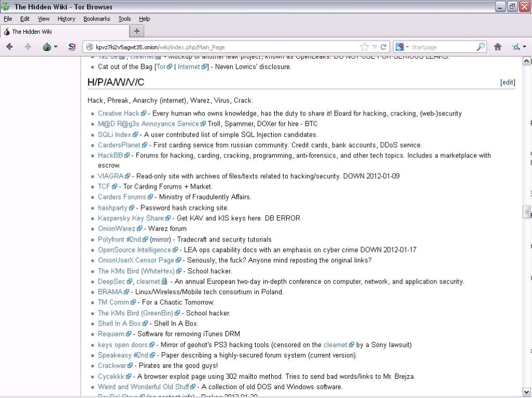Open clearnet link in PS3 entry
This screenshot has width=532, height=398.
point(339,344)
